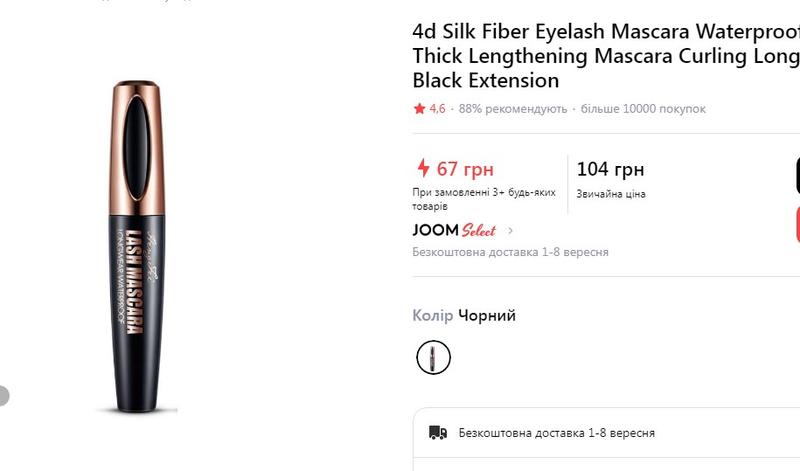The height and width of the screenshot is (471, 800).
Task: Click the partially visible red button
Action: coord(797,224)
